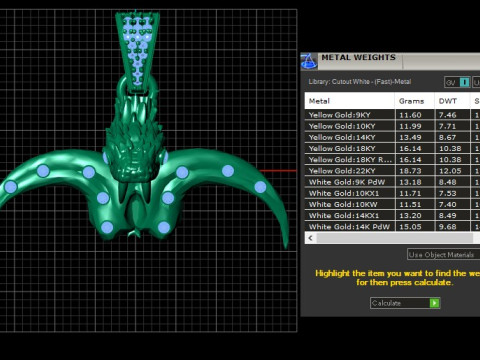Select the Yellow Gold:22KY row

point(392,171)
